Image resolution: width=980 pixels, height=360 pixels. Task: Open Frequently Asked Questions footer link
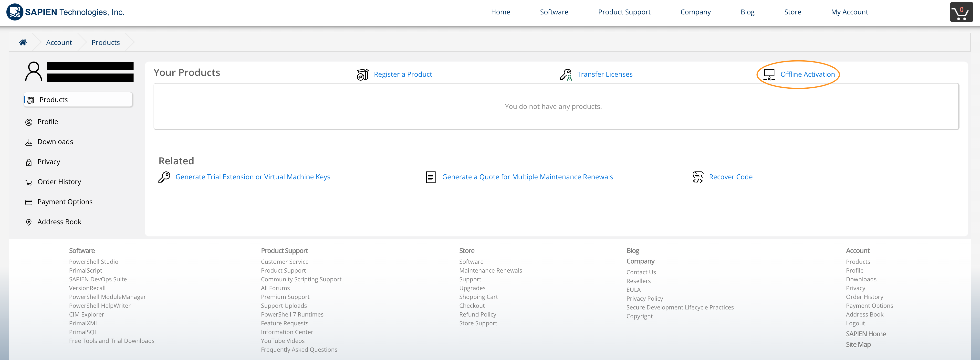299,350
